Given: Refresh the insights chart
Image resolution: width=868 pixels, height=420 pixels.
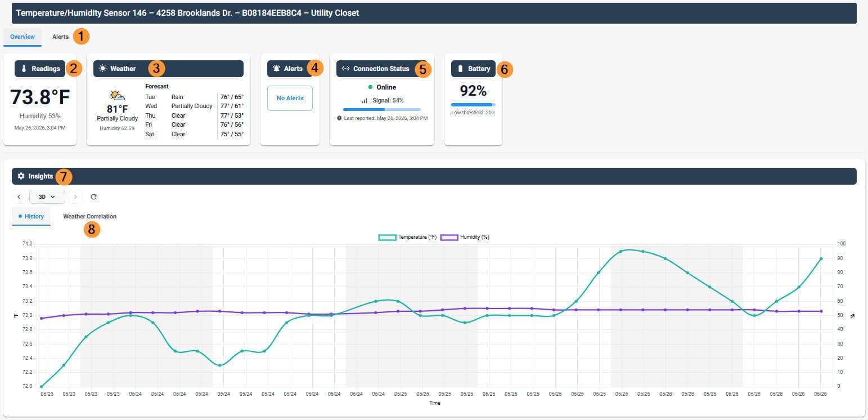Looking at the screenshot, I should coord(93,197).
